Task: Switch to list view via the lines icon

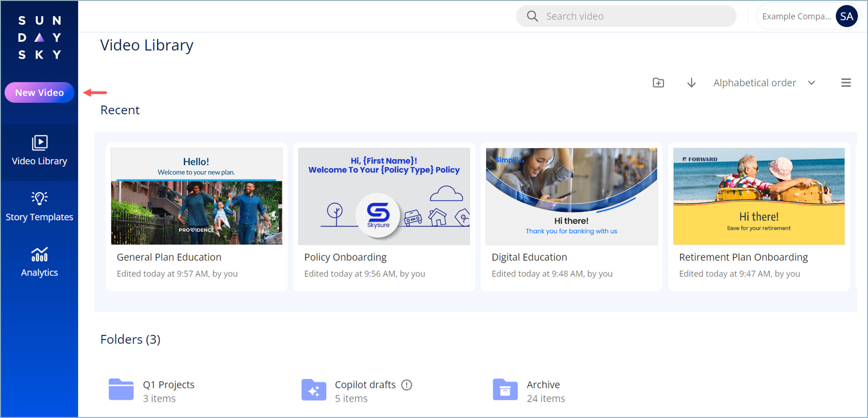Action: click(x=846, y=83)
